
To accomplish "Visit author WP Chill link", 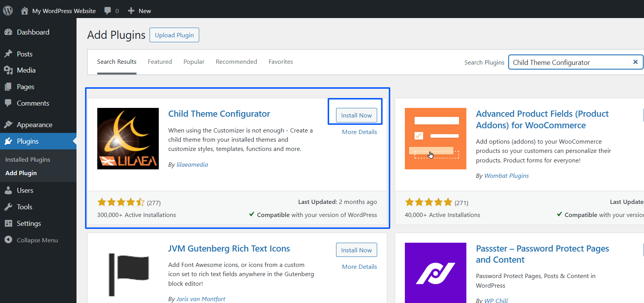I will tap(496, 300).
